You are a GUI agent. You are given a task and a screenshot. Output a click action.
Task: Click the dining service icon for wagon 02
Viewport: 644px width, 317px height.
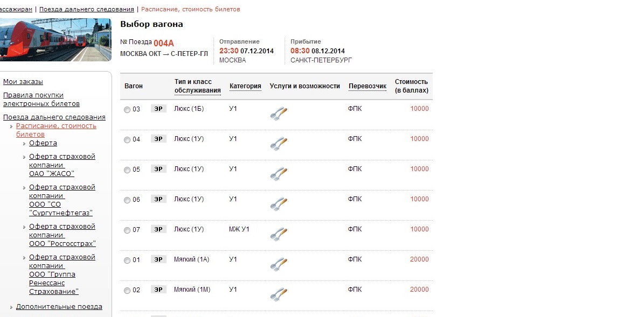coord(279,294)
